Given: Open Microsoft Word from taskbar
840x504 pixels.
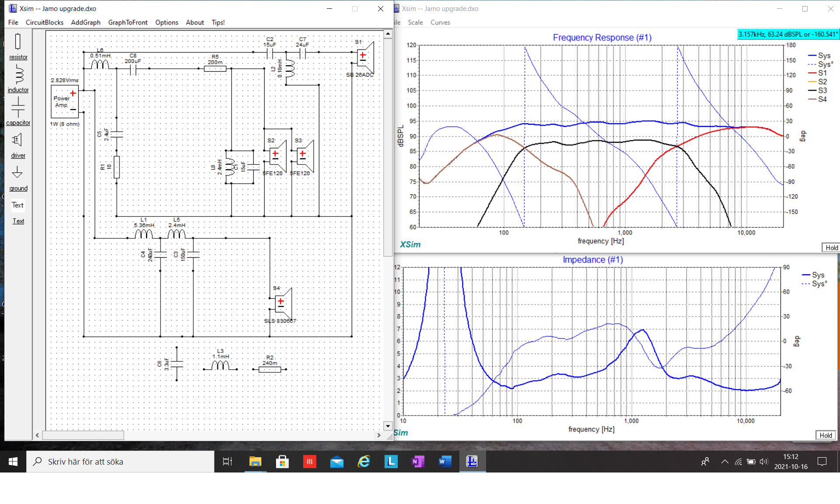Looking at the screenshot, I should [445, 462].
